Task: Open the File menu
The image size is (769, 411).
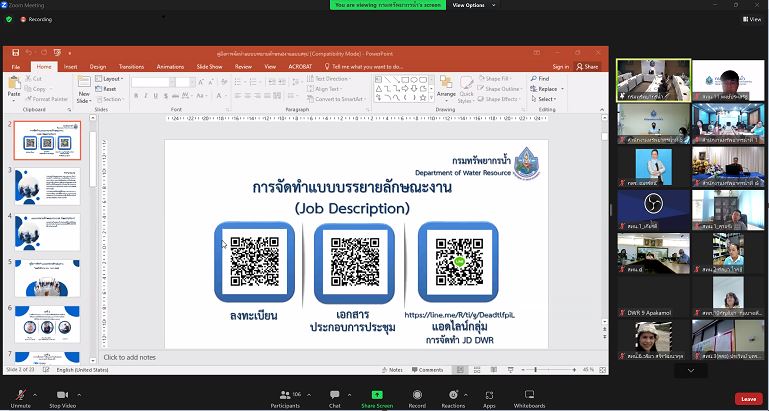Action: 16,67
